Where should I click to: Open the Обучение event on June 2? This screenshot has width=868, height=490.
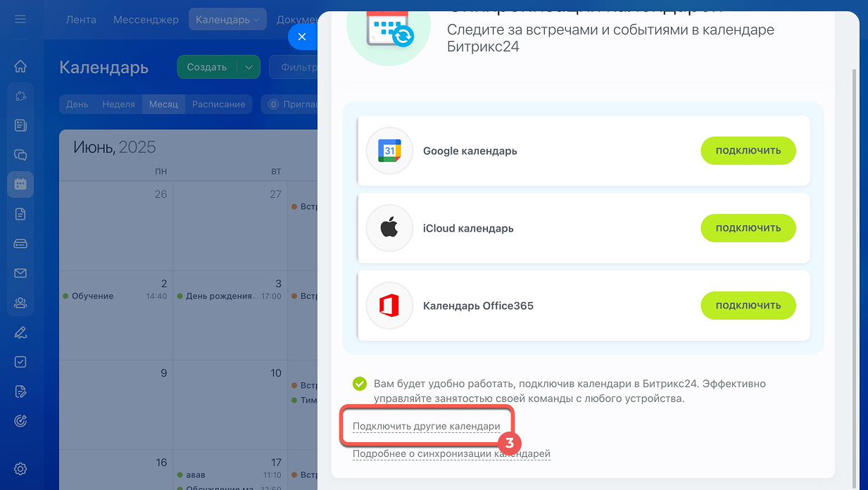coord(115,296)
